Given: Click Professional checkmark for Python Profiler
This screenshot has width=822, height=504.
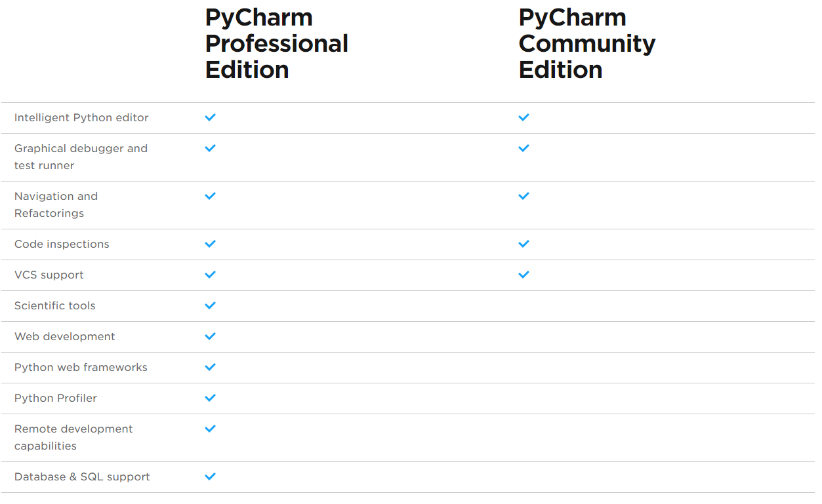Looking at the screenshot, I should (x=210, y=398).
